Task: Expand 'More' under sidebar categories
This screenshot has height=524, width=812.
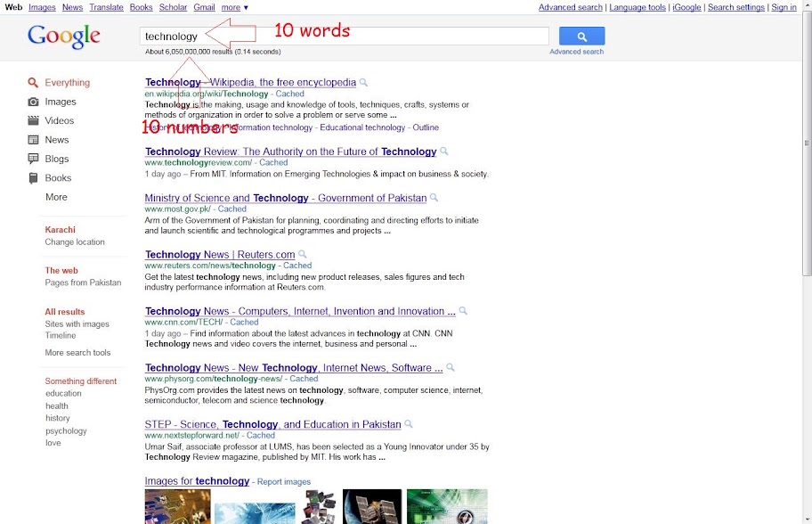Action: (x=56, y=197)
